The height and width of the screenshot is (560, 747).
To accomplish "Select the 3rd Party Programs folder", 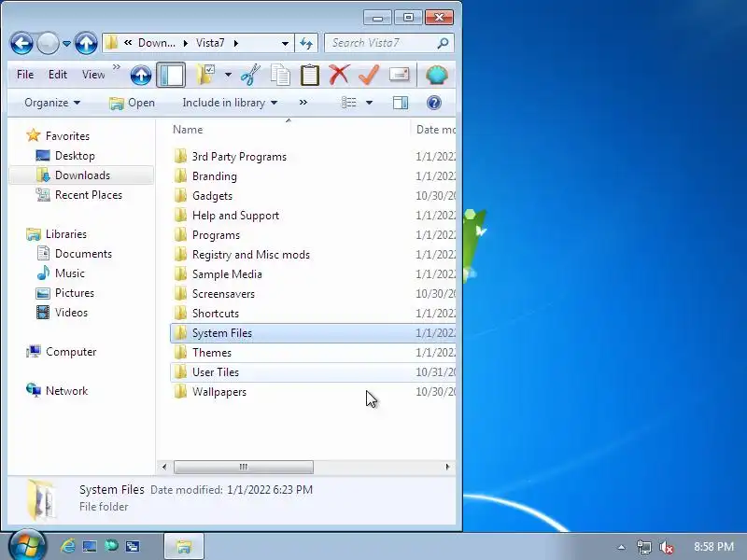I will click(239, 157).
